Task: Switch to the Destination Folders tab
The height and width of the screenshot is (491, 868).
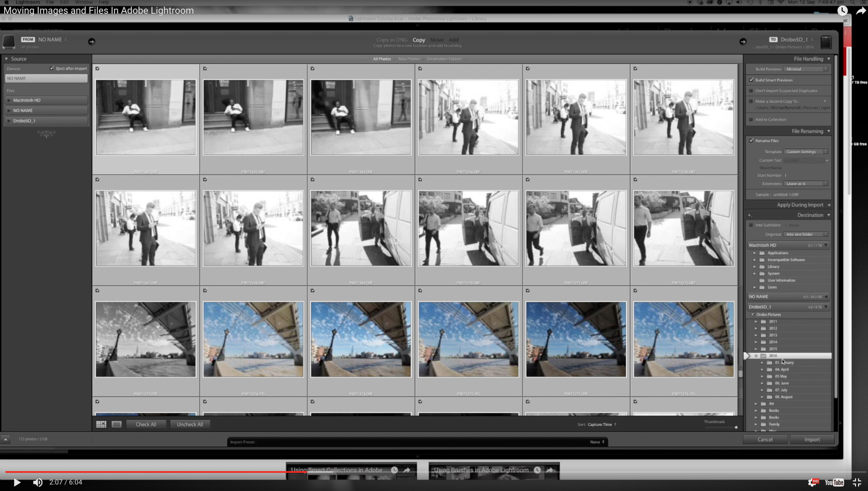Action: pos(444,59)
